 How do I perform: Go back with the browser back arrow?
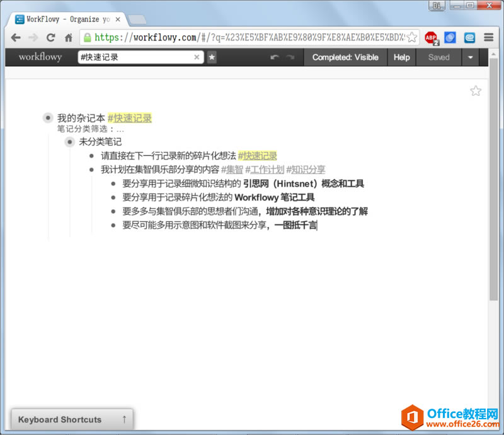16,38
